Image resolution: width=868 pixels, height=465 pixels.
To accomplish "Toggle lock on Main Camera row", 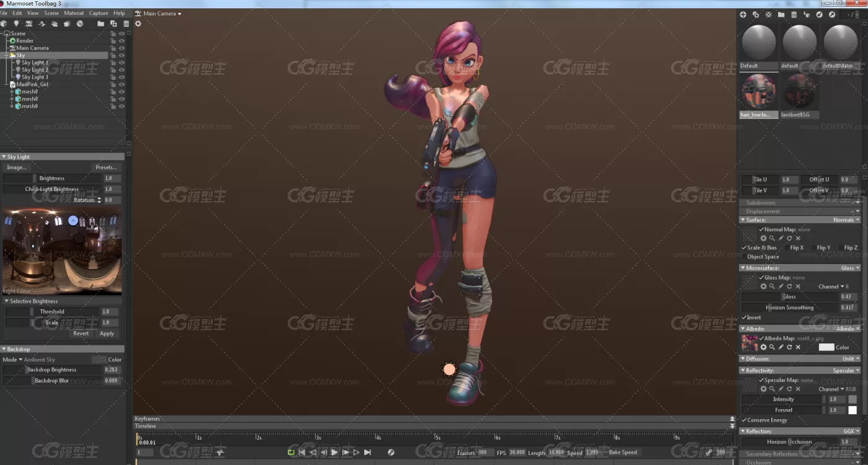I will point(113,48).
